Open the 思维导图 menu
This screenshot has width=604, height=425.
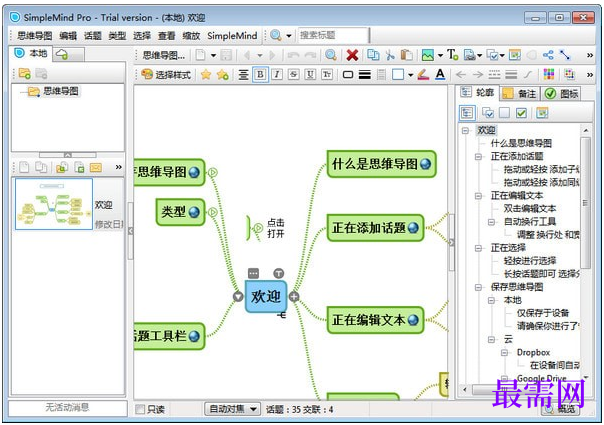[35, 36]
